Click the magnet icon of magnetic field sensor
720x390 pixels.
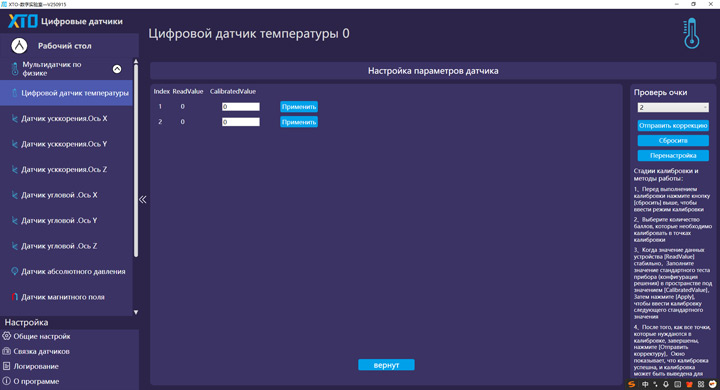(15, 297)
